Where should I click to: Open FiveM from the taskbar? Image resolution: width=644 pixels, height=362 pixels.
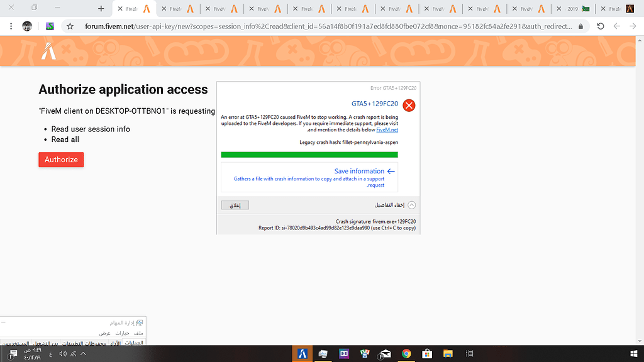click(303, 354)
